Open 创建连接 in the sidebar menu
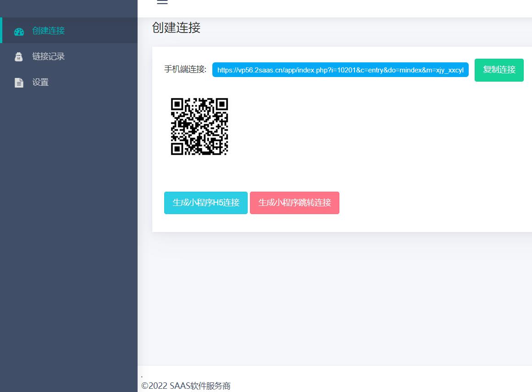The width and height of the screenshot is (532, 392). click(x=48, y=31)
